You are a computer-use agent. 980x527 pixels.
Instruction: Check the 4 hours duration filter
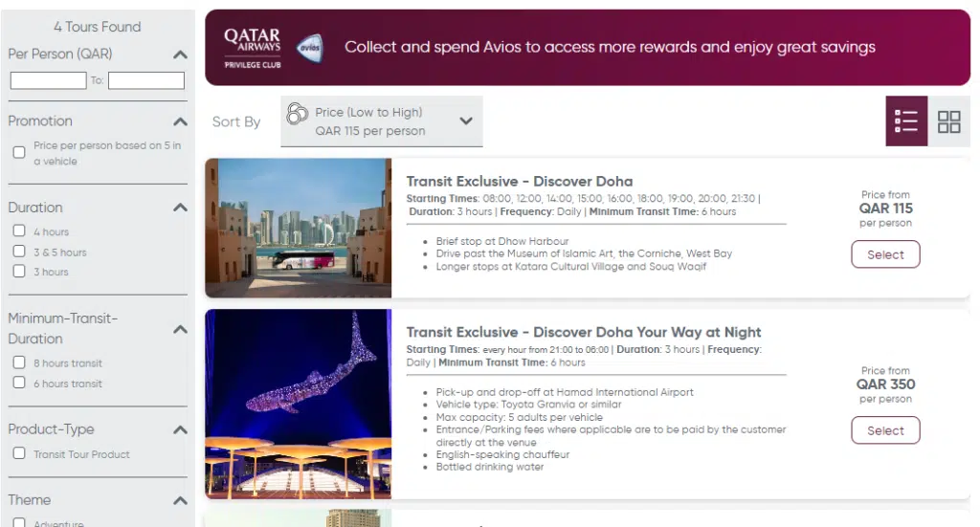coord(19,231)
